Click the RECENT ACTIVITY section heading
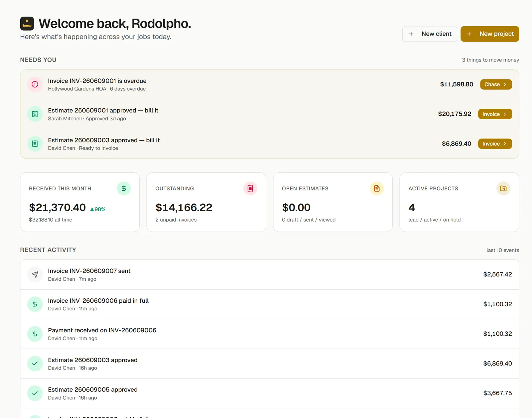 point(48,250)
